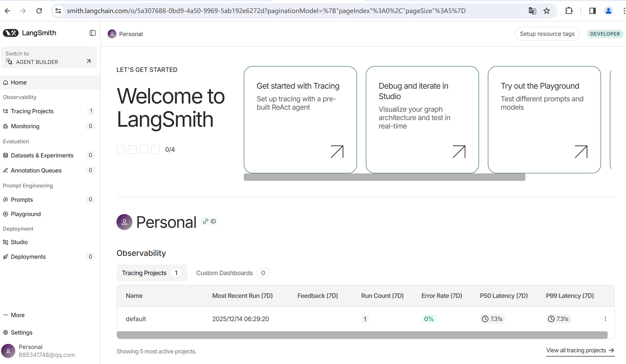Open the default project three-dot menu

605,319
